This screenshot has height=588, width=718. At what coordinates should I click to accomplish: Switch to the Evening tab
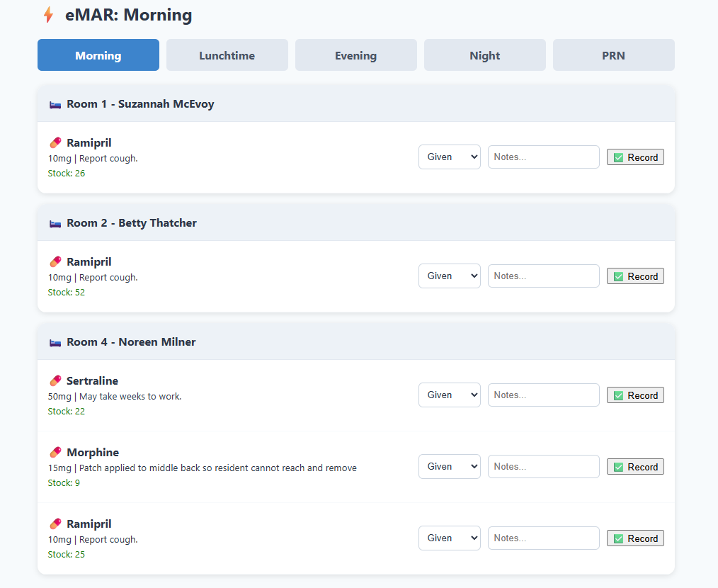(355, 55)
